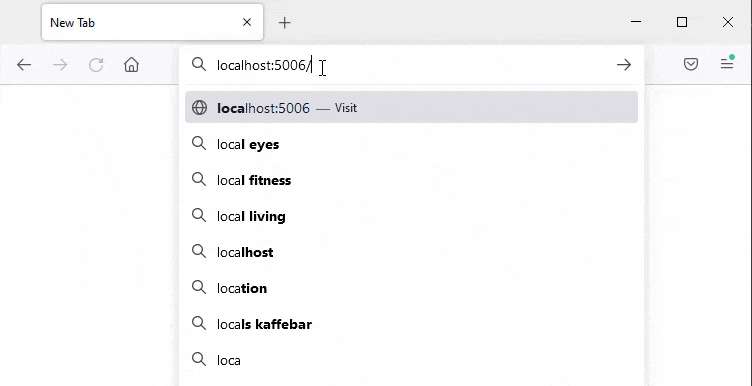752x386 pixels.
Task: Open a new tab with the plus button
Action: click(x=284, y=23)
